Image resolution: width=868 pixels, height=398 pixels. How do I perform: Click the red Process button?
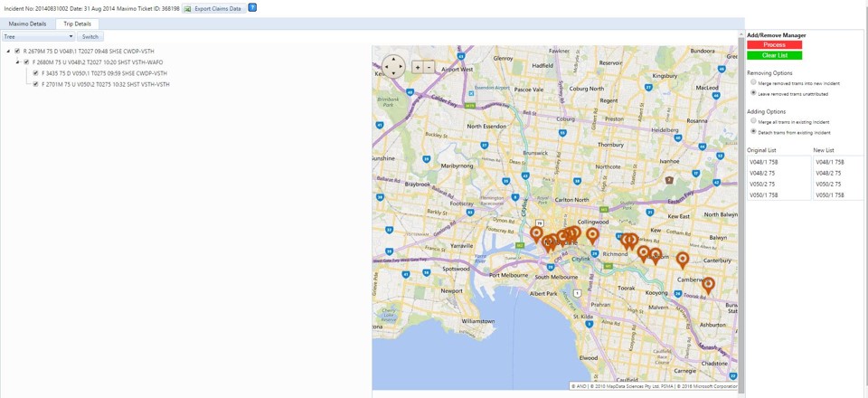[x=774, y=44]
